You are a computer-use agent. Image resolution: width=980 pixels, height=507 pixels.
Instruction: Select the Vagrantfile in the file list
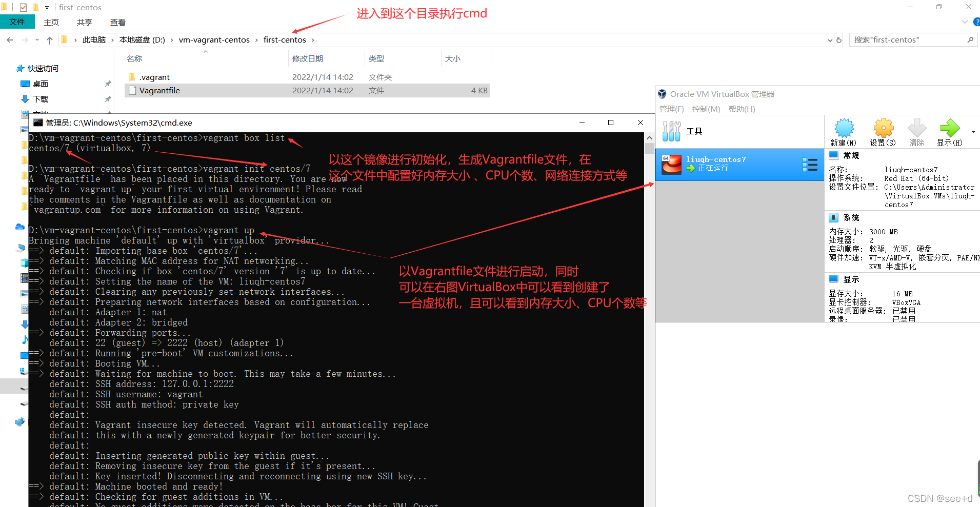tap(159, 90)
